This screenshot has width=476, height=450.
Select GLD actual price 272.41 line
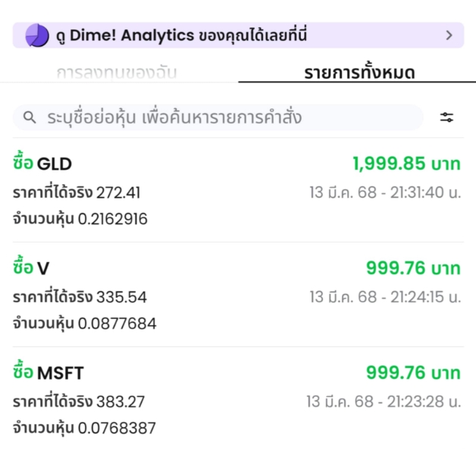(77, 192)
